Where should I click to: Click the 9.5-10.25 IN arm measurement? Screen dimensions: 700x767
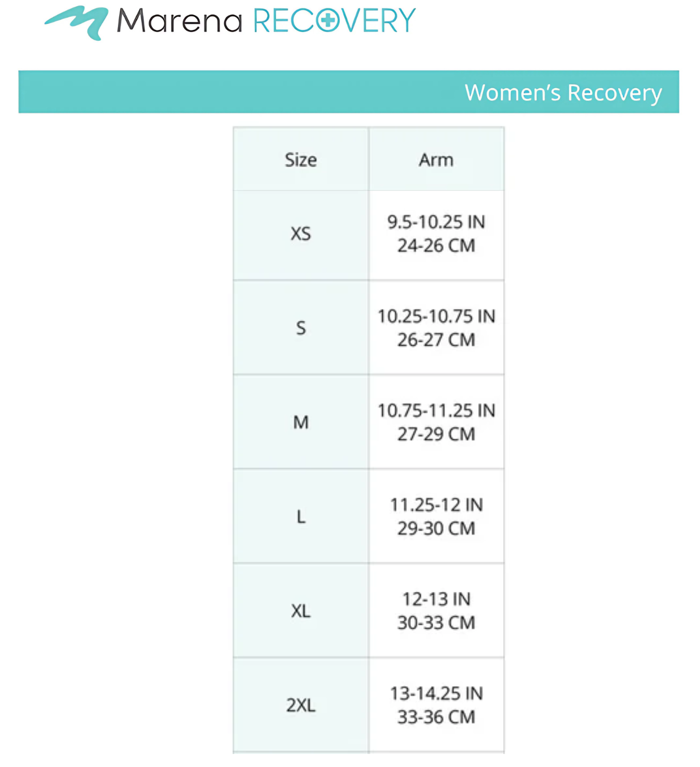tap(436, 222)
